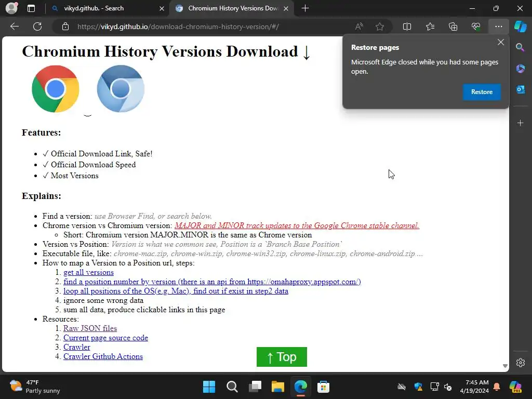The image size is (532, 399).
Task: Open split screen view
Action: click(407, 26)
